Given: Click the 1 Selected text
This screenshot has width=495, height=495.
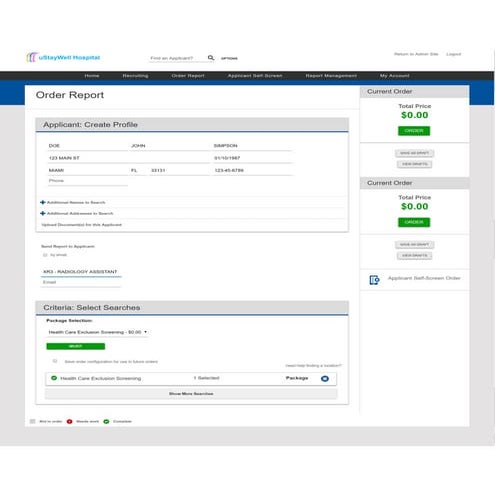Looking at the screenshot, I should click(x=207, y=378).
